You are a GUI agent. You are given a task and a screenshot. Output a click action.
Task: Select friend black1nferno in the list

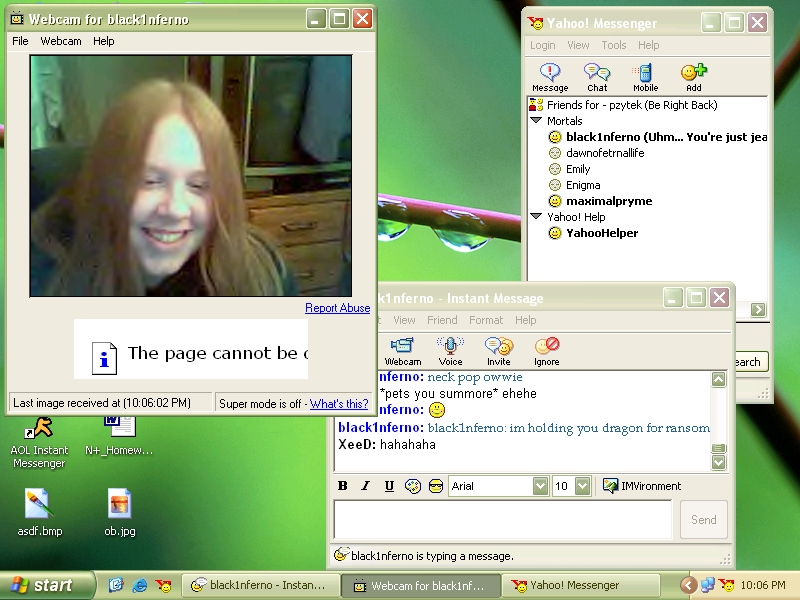[657, 137]
